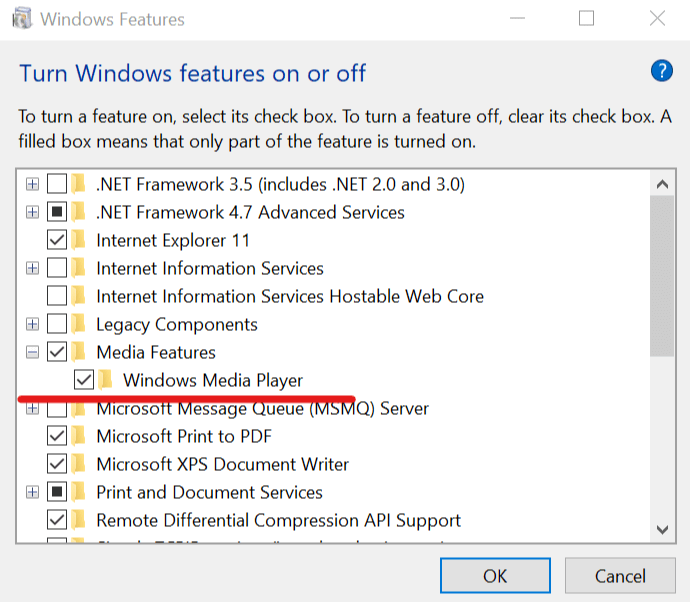Viewport: 690px width, 603px height.
Task: Click the scrollbar down arrow
Action: [662, 529]
